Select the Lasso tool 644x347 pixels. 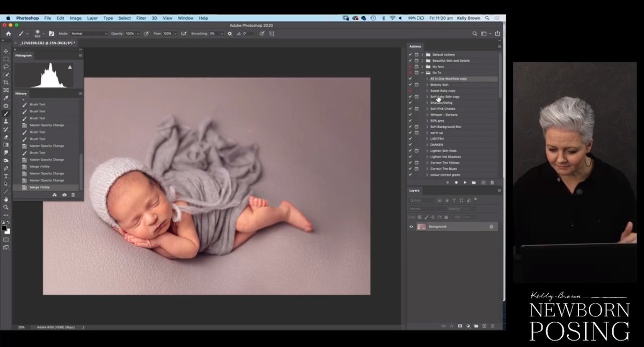click(6, 65)
